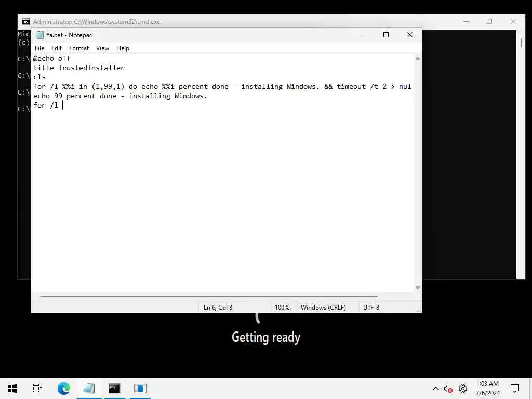
Task: Launch Microsoft Edge from the taskbar
Action: pos(63,389)
